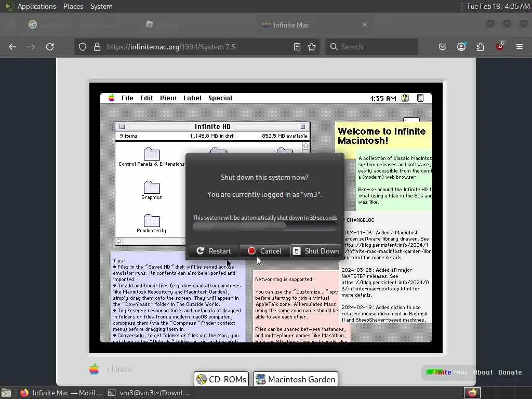Click the '9 items' text in Infinite HD
Screen dimensions: 532x399
[x=129, y=136]
